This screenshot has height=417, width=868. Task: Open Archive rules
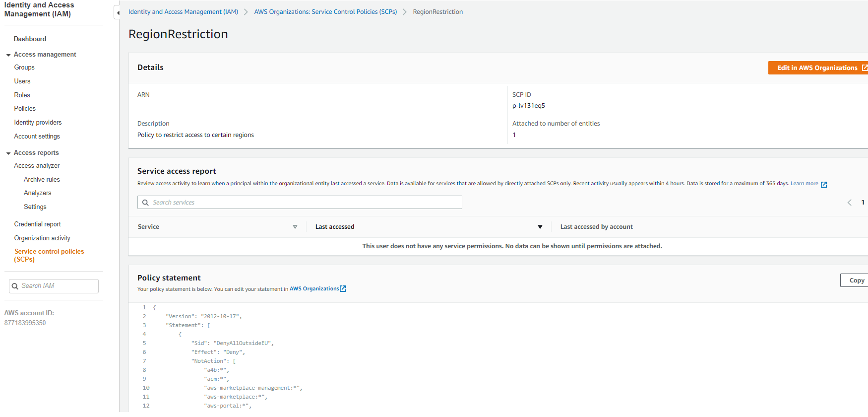pos(42,180)
